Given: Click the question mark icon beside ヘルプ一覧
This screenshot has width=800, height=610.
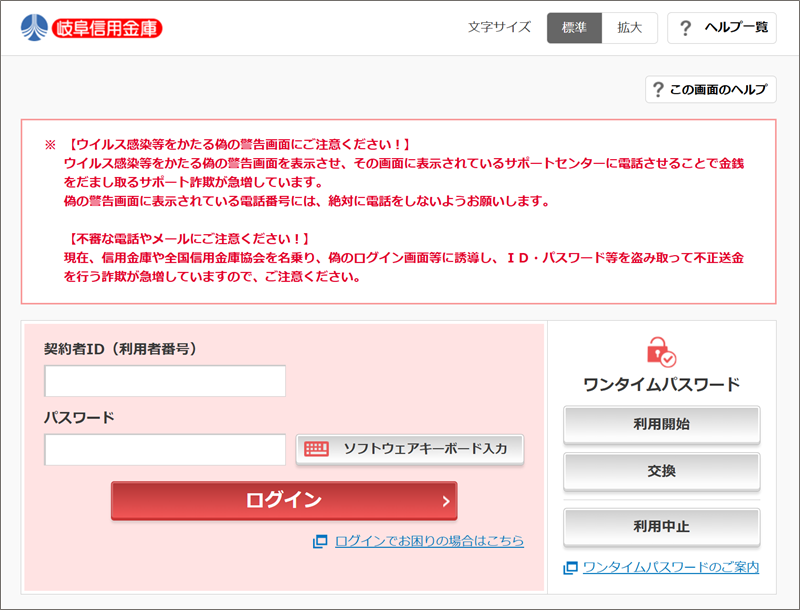Looking at the screenshot, I should point(685,28).
